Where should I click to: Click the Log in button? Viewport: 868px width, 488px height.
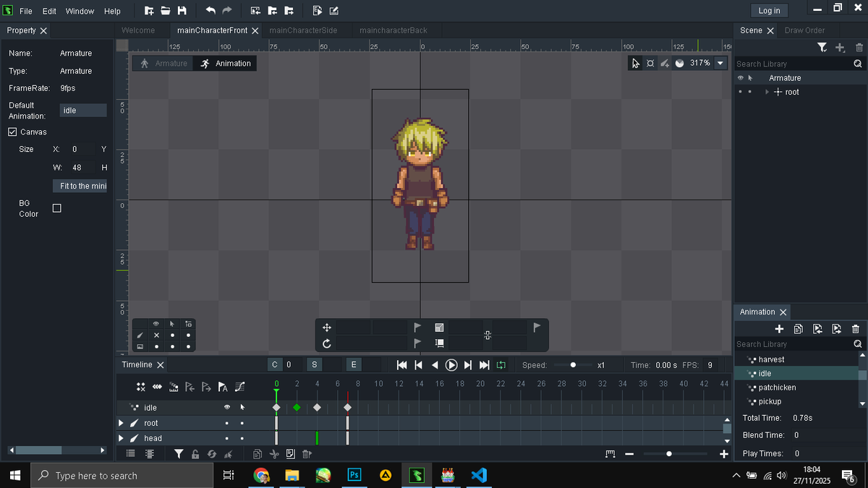tap(769, 10)
